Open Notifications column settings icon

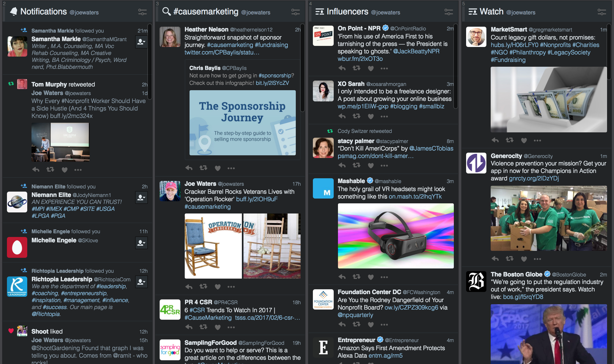[142, 12]
